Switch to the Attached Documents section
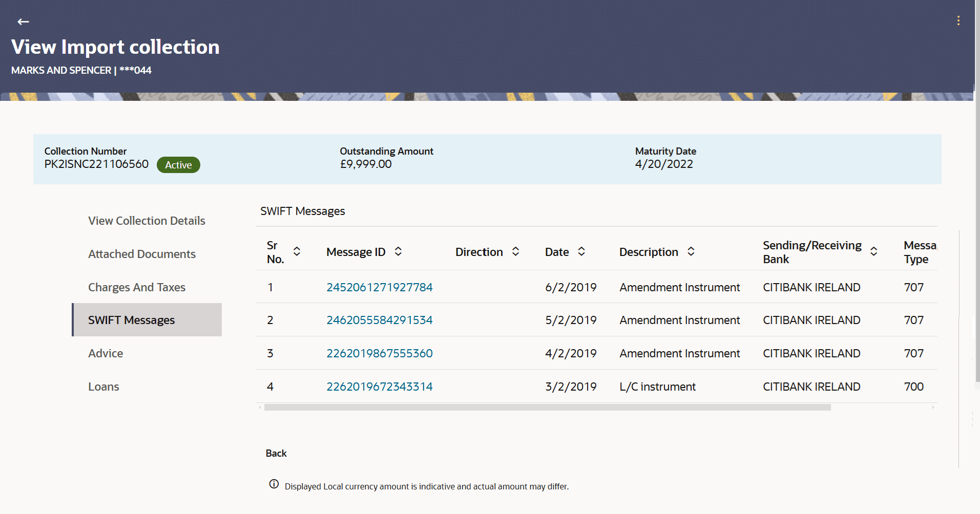Viewport: 980px width, 514px height. click(x=141, y=253)
